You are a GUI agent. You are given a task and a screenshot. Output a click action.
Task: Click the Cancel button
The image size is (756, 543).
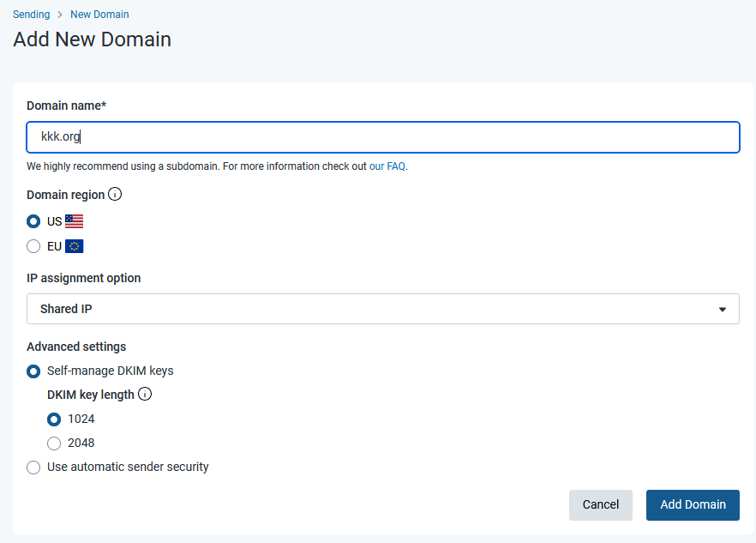tap(601, 505)
